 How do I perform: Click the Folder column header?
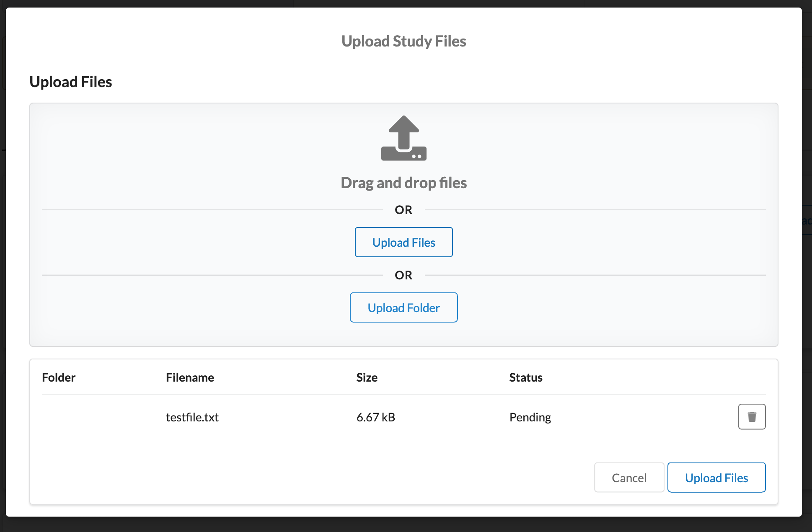(59, 377)
